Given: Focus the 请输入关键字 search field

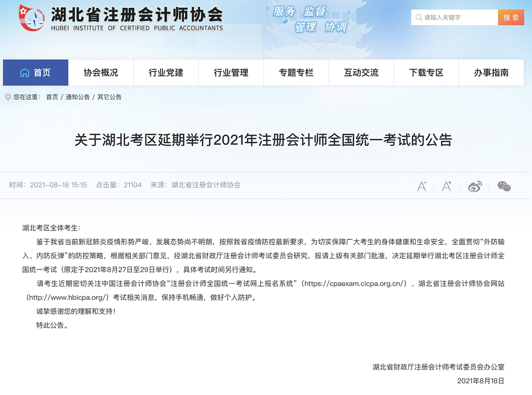Looking at the screenshot, I should click(455, 17).
